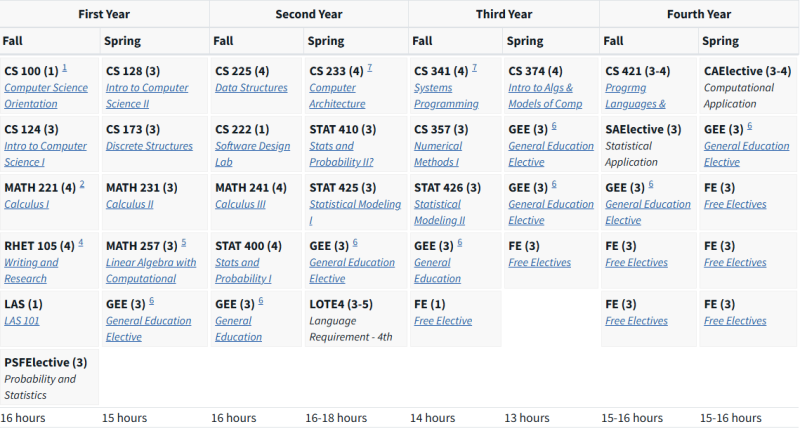Open footnote 4 beside RHET 105
This screenshot has height=429, width=800.
81,243
